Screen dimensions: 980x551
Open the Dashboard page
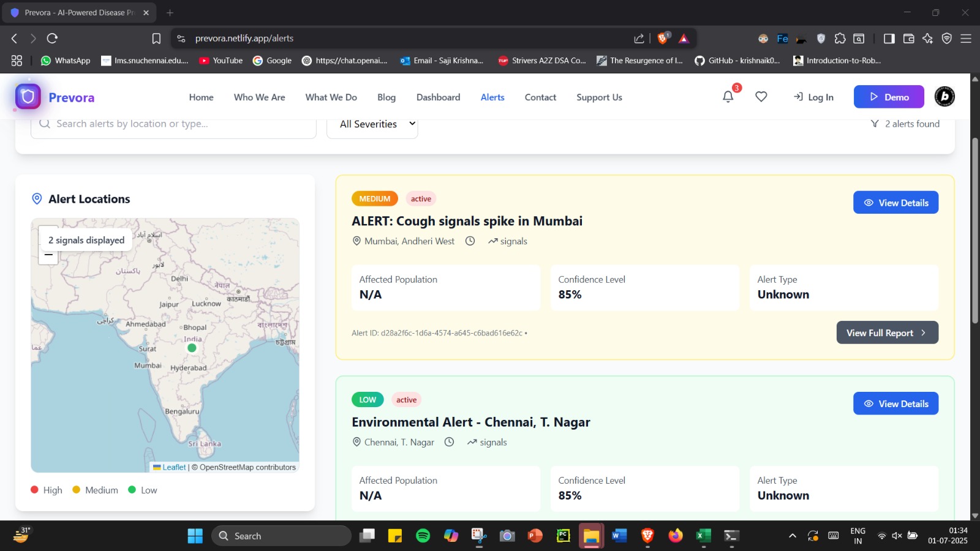click(x=439, y=97)
